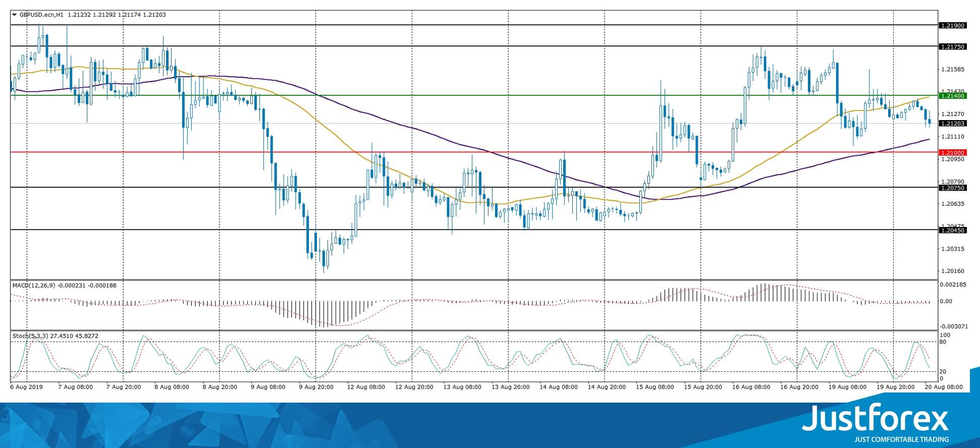
Task: Click the 16 Aug 20:00 time label
Action: [x=799, y=387]
